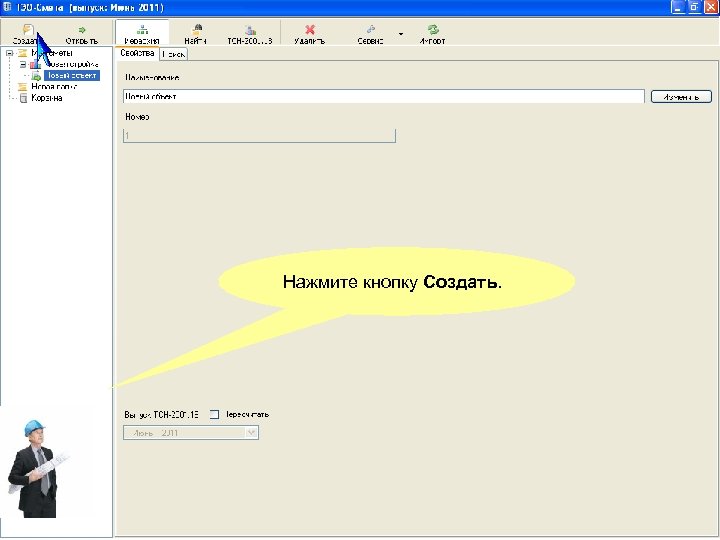Open the ТСН-2001 toolbar button
720x540 pixels.
pos(250,34)
